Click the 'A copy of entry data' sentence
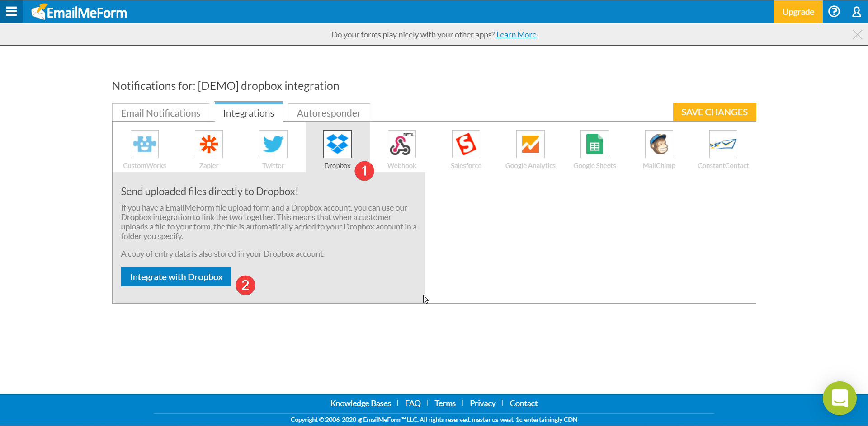Image resolution: width=868 pixels, height=426 pixels. 222,254
